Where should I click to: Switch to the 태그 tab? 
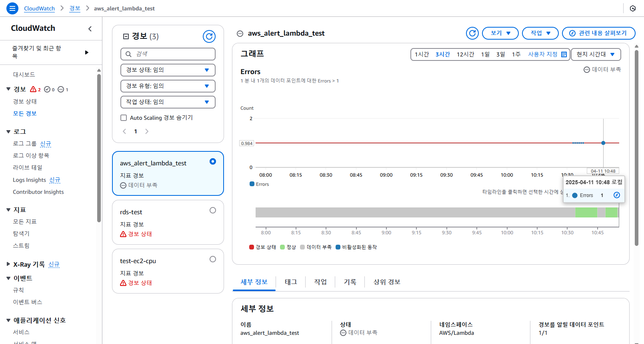[x=291, y=282]
